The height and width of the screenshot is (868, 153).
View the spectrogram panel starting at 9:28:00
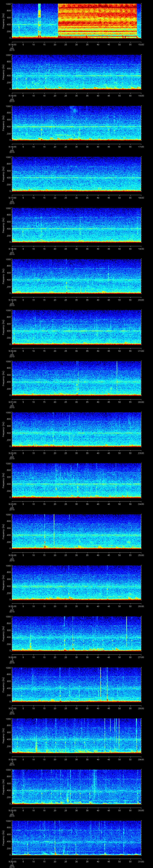click(x=76, y=736)
